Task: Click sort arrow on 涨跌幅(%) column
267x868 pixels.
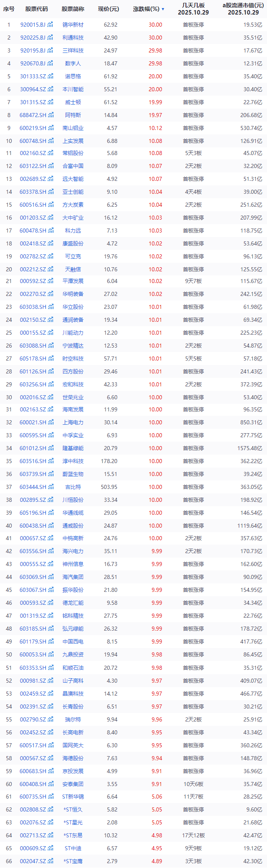Action: click(163, 9)
